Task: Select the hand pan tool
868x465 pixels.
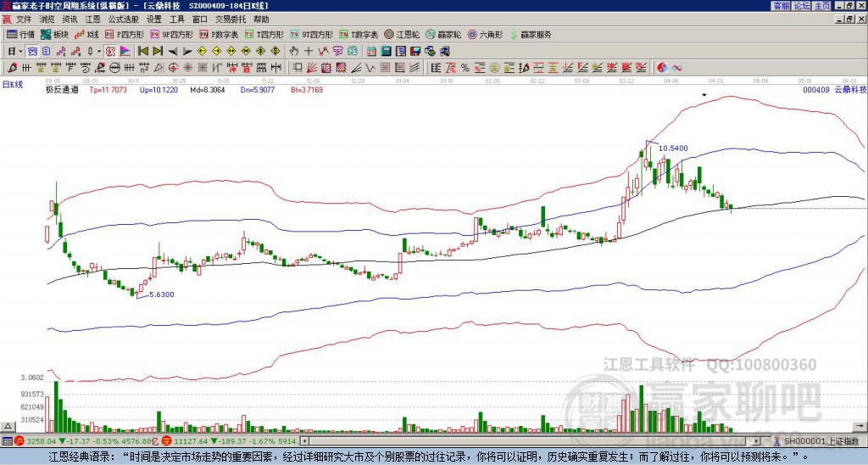Action: click(x=294, y=52)
